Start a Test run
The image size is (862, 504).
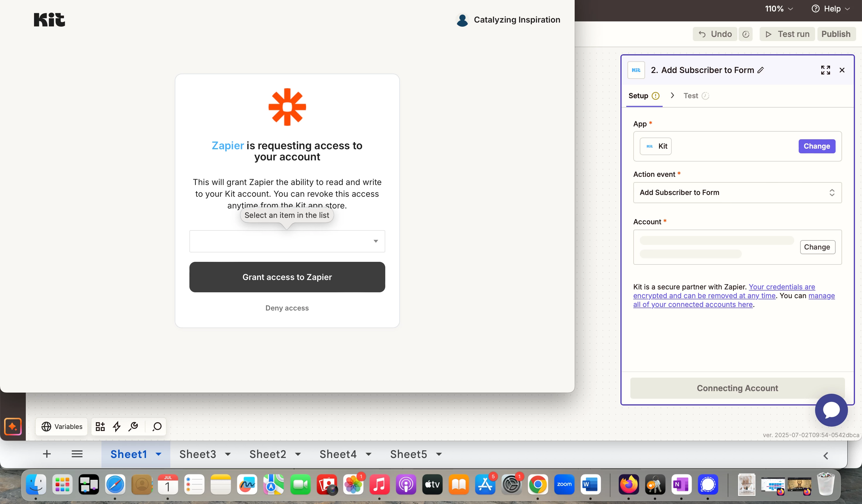point(787,34)
